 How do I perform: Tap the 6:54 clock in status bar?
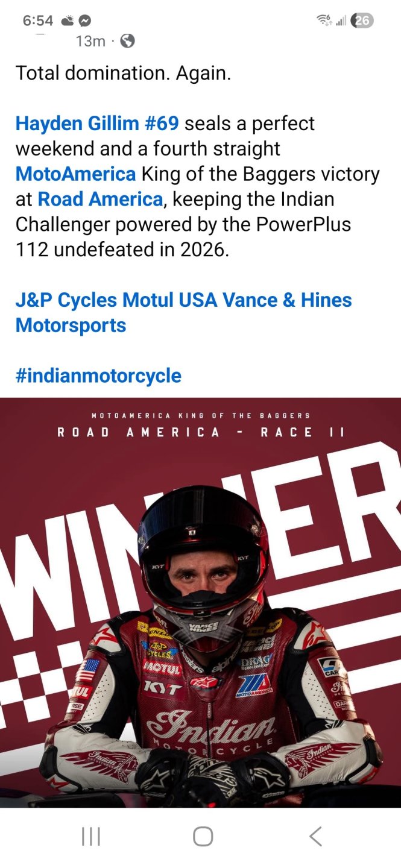tap(38, 20)
